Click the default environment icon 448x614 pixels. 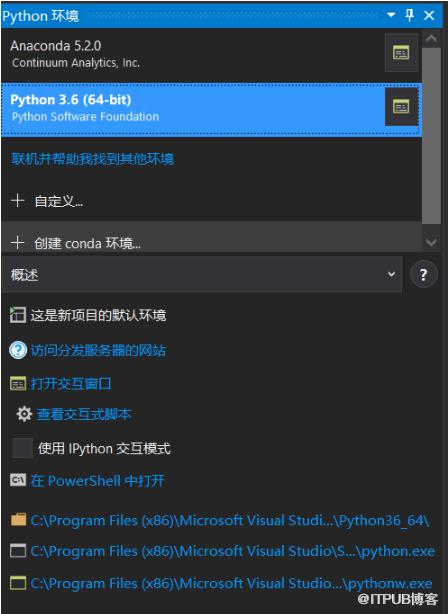click(18, 315)
